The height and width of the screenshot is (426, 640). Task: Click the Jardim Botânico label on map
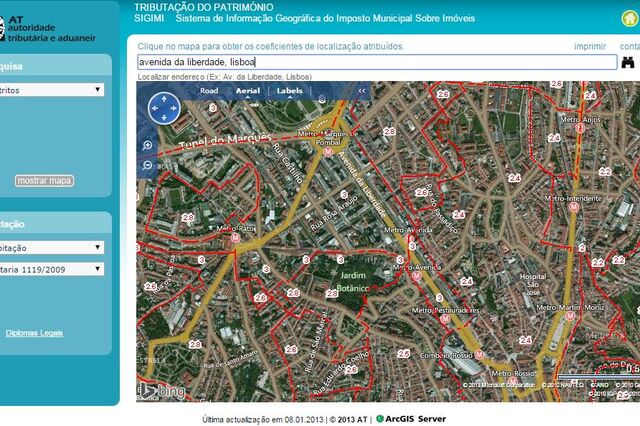[353, 282]
